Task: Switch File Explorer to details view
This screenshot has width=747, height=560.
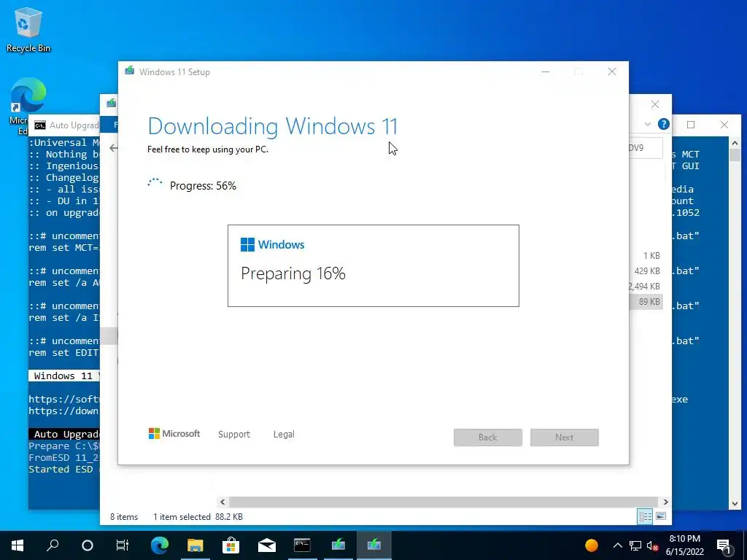Action: coord(646,516)
